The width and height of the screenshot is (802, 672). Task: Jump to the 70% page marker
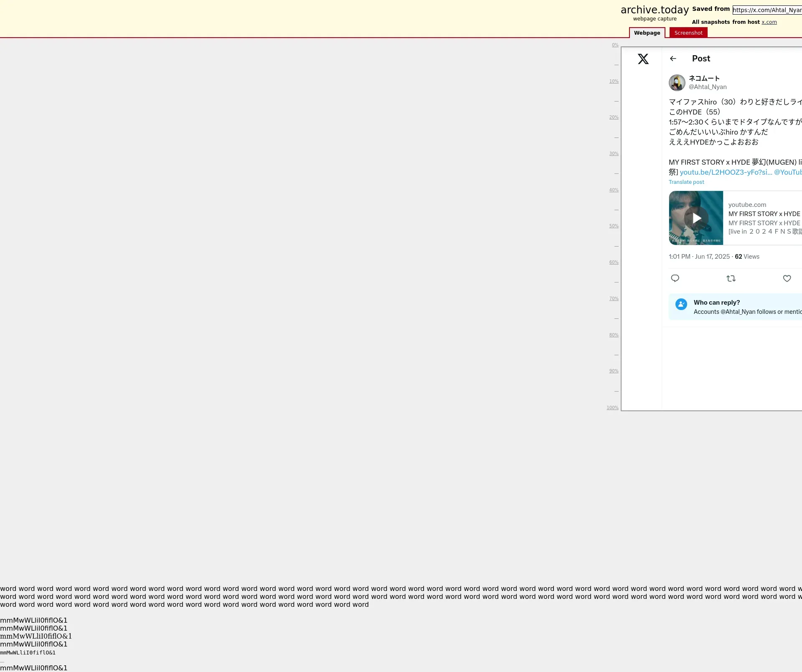tap(614, 299)
